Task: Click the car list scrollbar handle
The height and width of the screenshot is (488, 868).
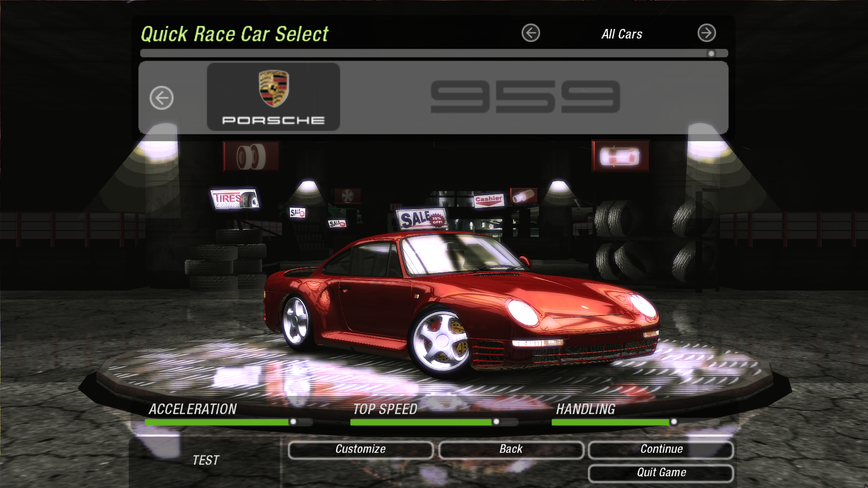Action: pyautogui.click(x=711, y=54)
